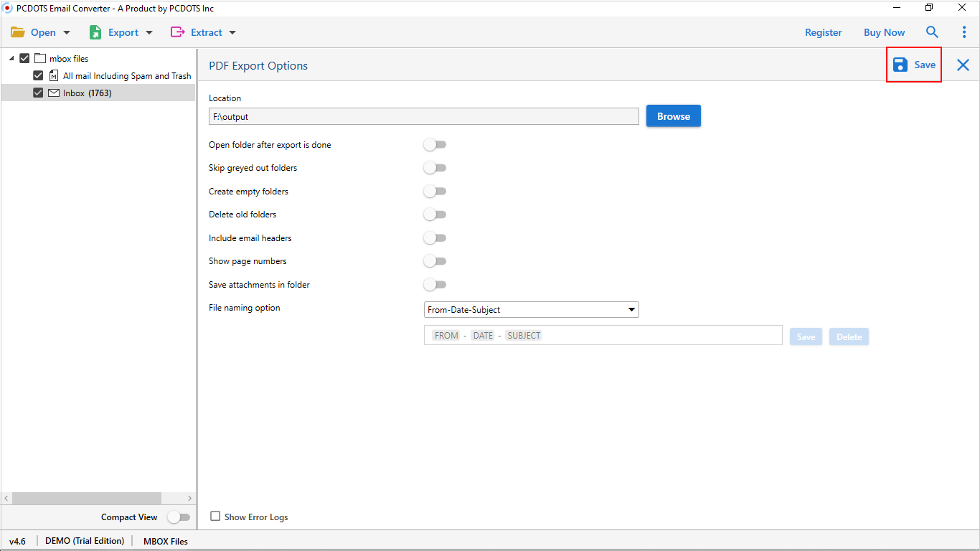This screenshot has height=551, width=980.
Task: Click the scrollbar right arrow
Action: [x=189, y=498]
